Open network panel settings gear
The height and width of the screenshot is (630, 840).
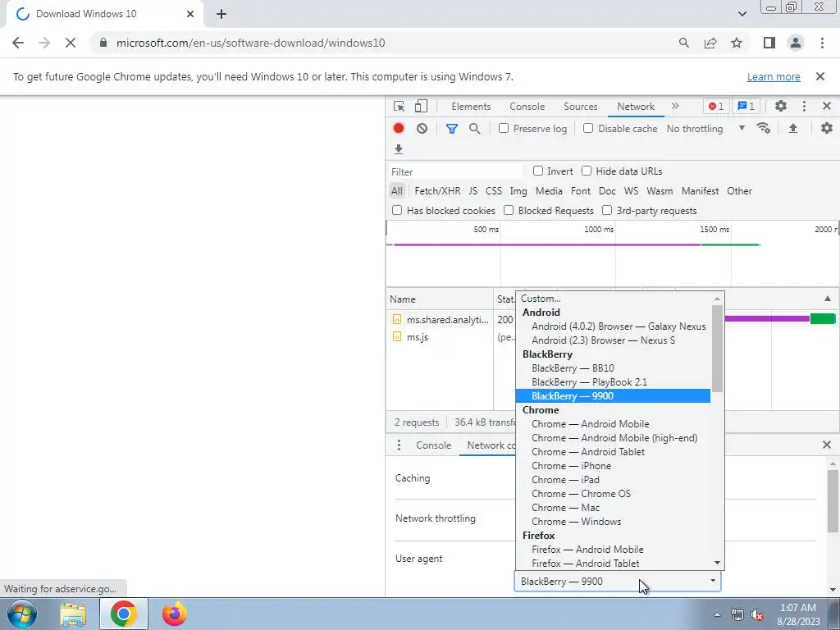[x=827, y=129]
